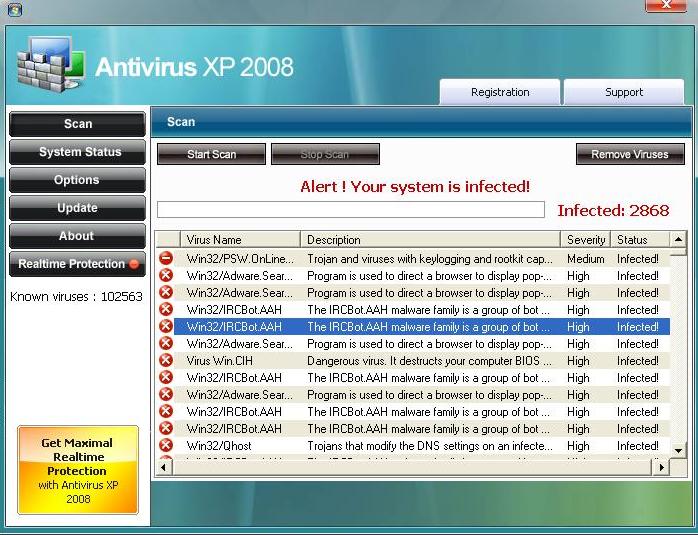Click the Remove Viruses button

coord(630,154)
